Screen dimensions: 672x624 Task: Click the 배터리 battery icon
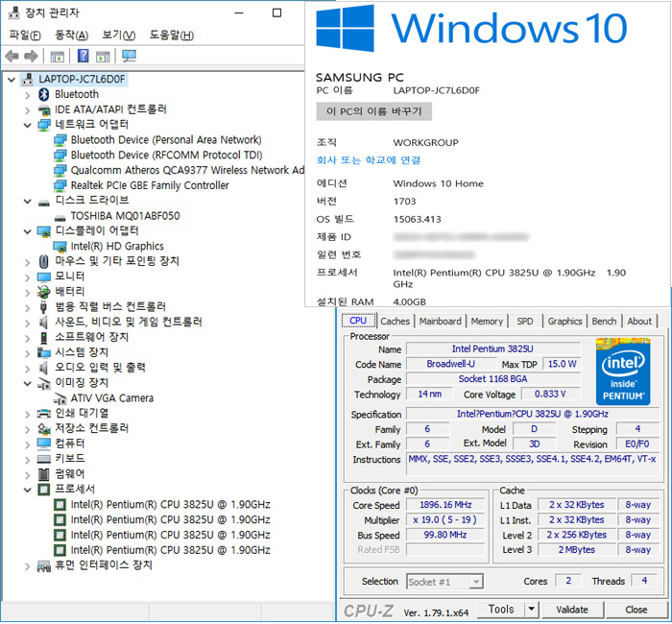click(44, 292)
